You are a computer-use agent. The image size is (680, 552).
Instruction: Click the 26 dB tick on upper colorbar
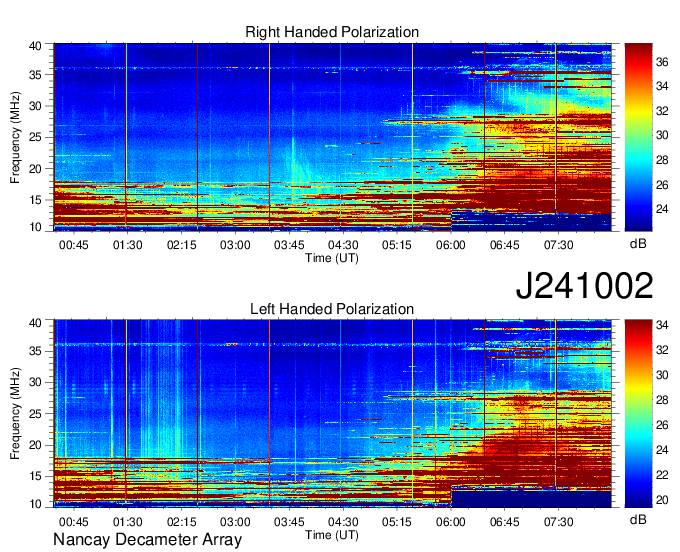[662, 185]
